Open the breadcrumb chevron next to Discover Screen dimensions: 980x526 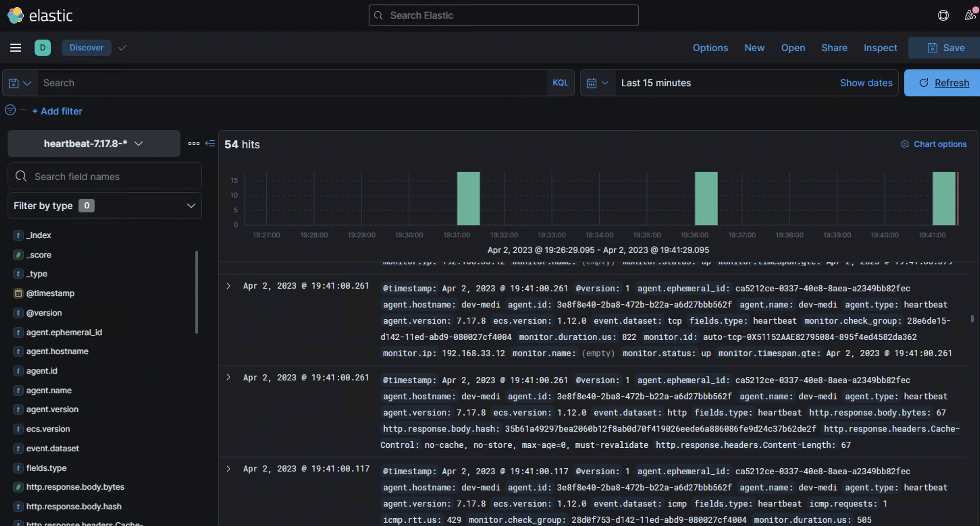[x=122, y=48]
